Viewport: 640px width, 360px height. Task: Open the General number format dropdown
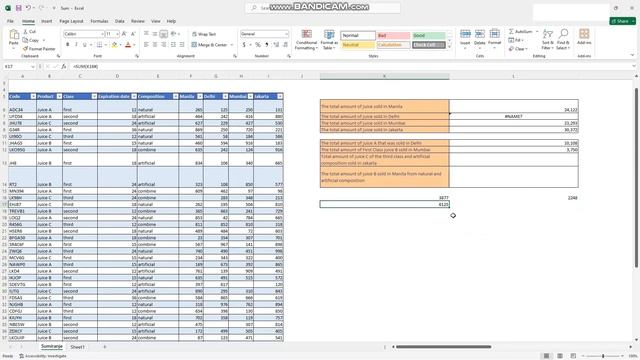[x=287, y=34]
